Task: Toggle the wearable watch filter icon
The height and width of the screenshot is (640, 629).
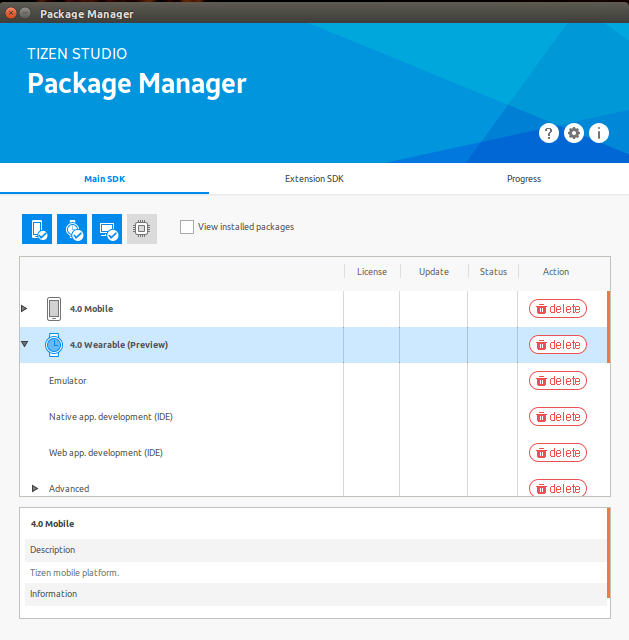Action: coord(72,229)
